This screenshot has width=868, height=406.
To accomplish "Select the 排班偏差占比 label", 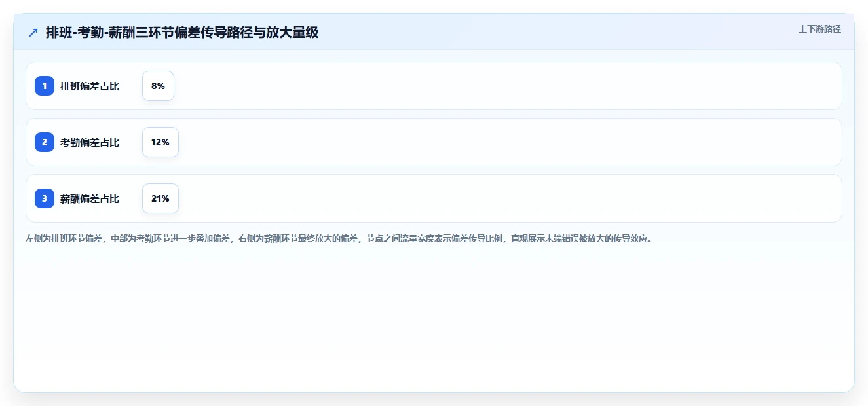I will [x=90, y=86].
